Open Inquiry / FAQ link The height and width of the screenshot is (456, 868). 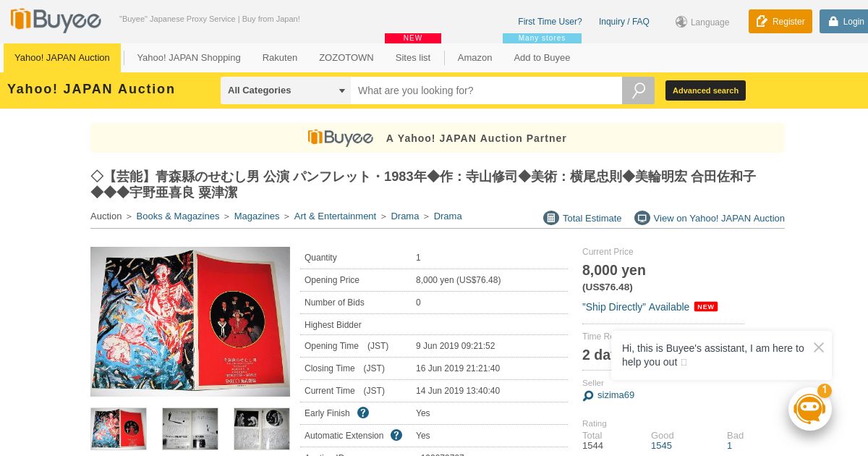coord(624,22)
